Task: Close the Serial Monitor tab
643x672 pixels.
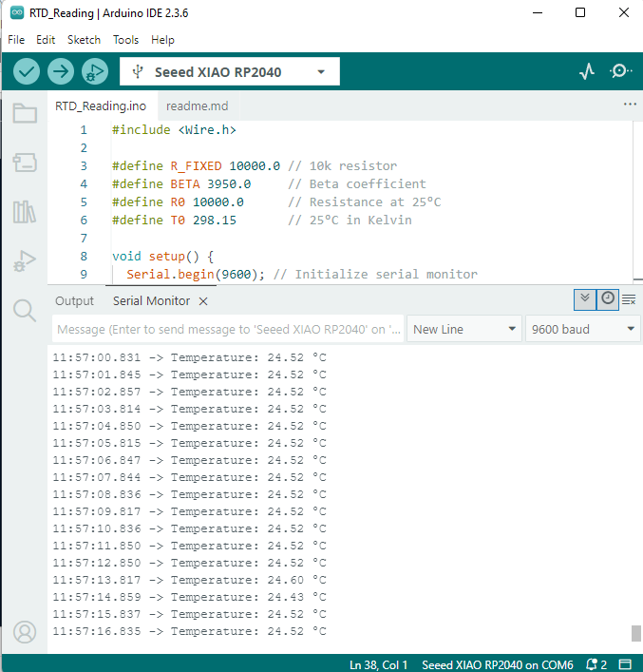Action: 203,301
